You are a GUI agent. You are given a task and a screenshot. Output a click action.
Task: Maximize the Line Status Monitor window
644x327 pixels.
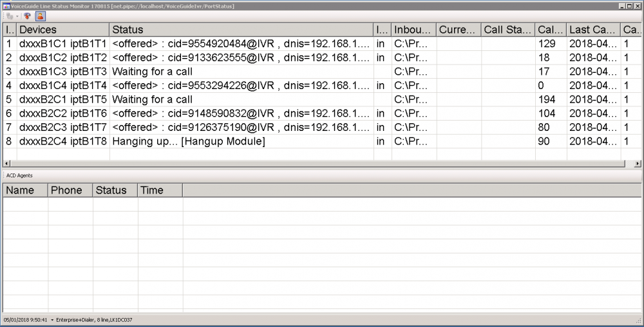click(x=630, y=6)
